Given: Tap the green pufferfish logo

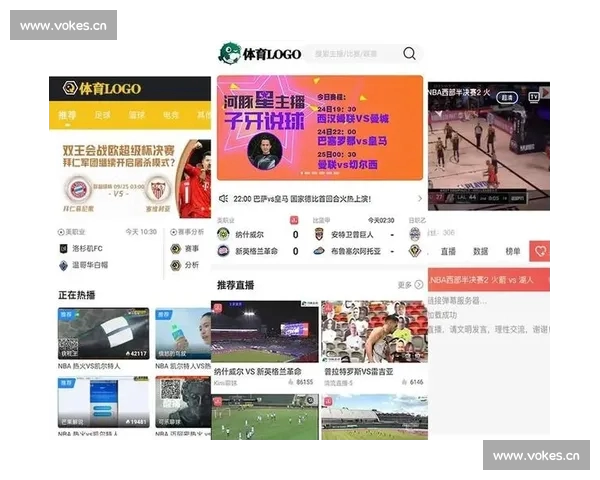Looking at the screenshot, I should (x=229, y=53).
